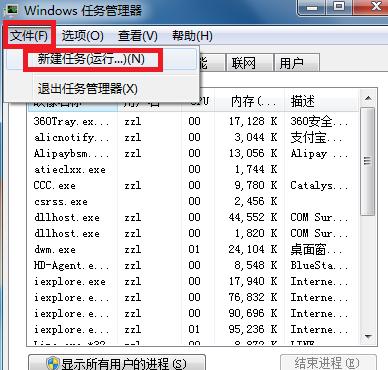Select the 360Tray.ex... process row
The image size is (388, 370).
193,121
